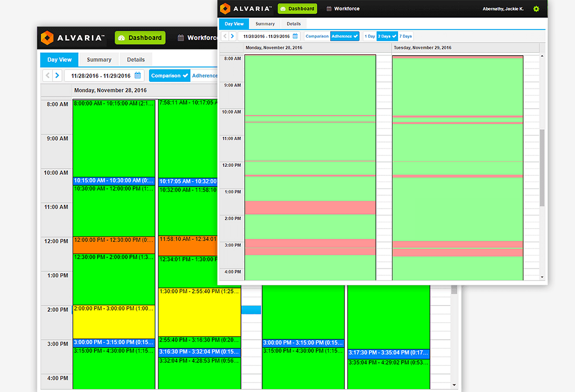Viewport: 575px width, 392px height.
Task: Open Settings via the green gear icon
Action: tap(536, 9)
